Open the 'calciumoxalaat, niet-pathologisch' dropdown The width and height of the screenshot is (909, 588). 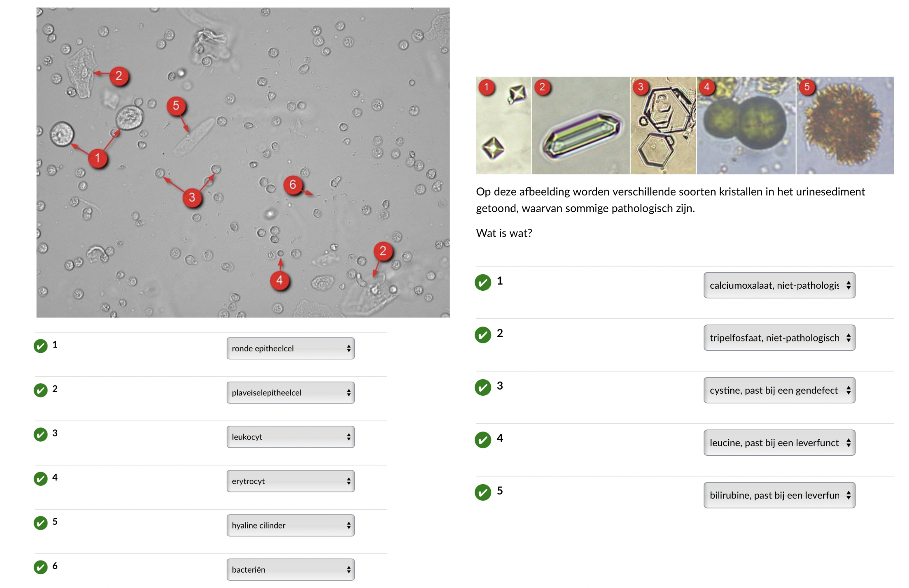pos(779,285)
